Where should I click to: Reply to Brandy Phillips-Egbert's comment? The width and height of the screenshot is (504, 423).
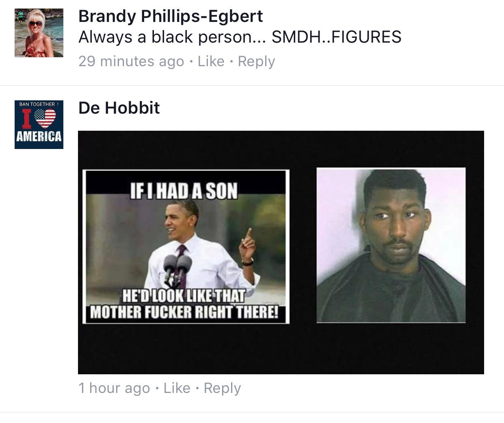[x=256, y=62]
